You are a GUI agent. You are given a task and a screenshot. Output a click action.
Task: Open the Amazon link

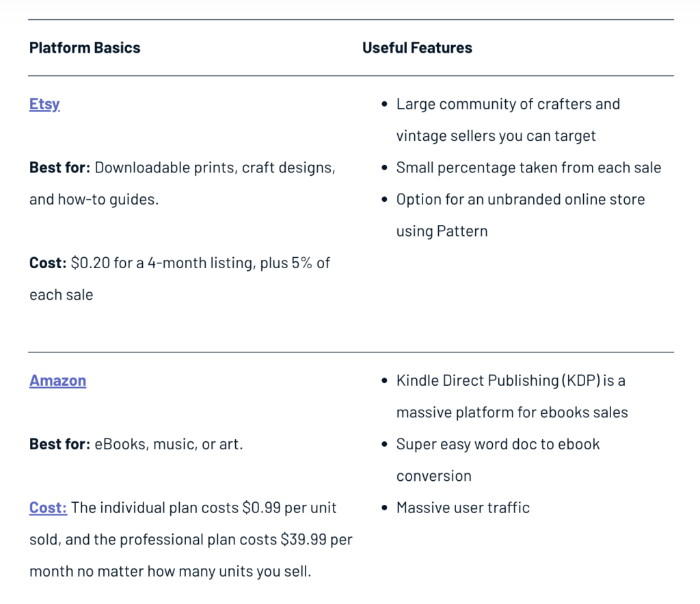click(57, 380)
